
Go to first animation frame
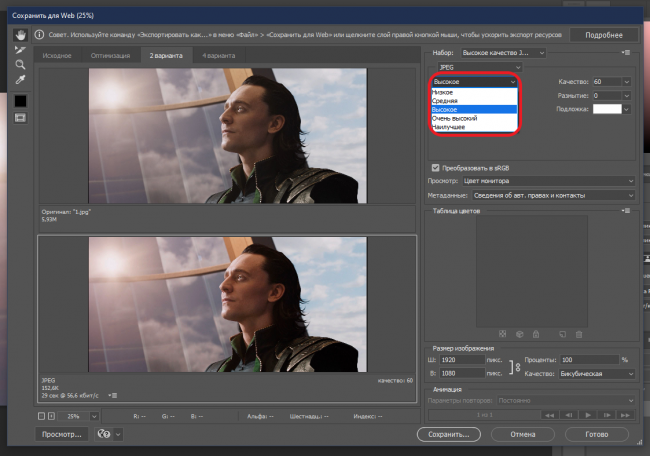(549, 415)
